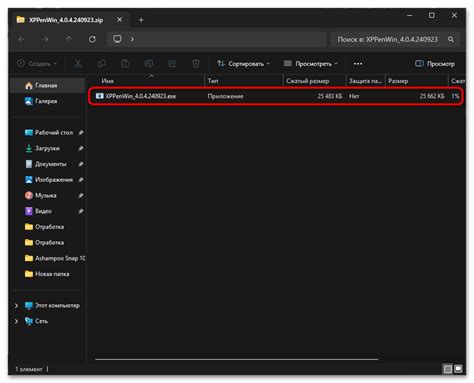Go up one folder level

(x=69, y=39)
